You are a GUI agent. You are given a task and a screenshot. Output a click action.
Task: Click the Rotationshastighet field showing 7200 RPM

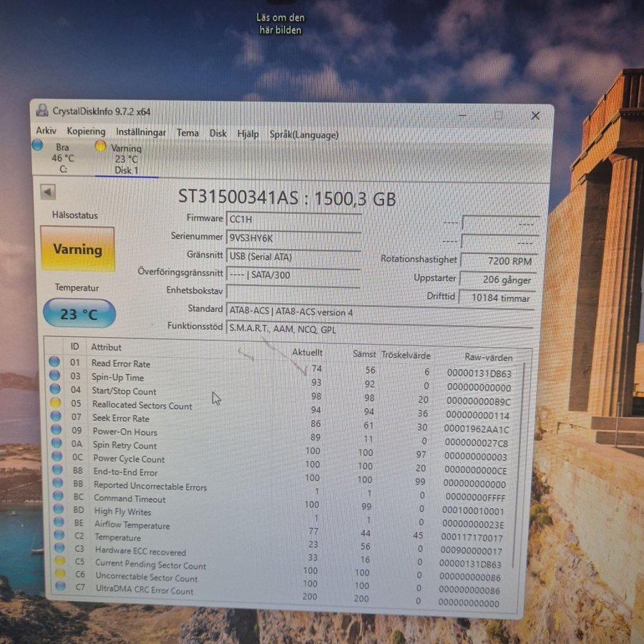pos(500,260)
